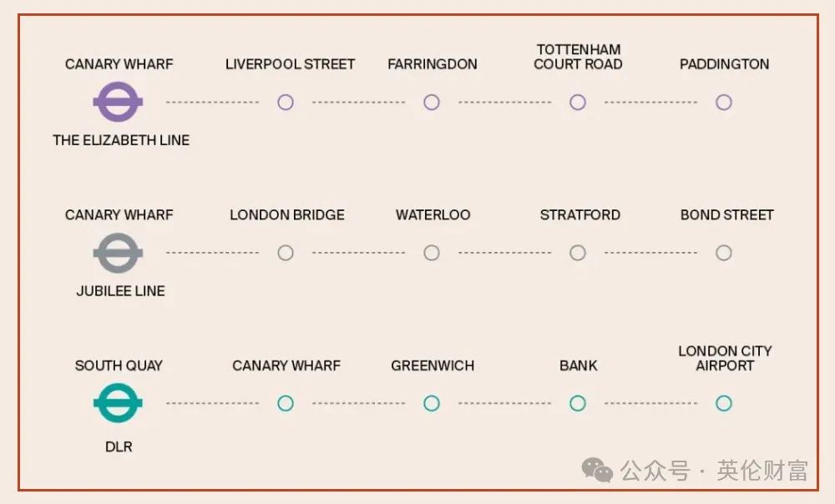Click the SOUTH QUAY station label
This screenshot has width=835, height=504.
(119, 365)
